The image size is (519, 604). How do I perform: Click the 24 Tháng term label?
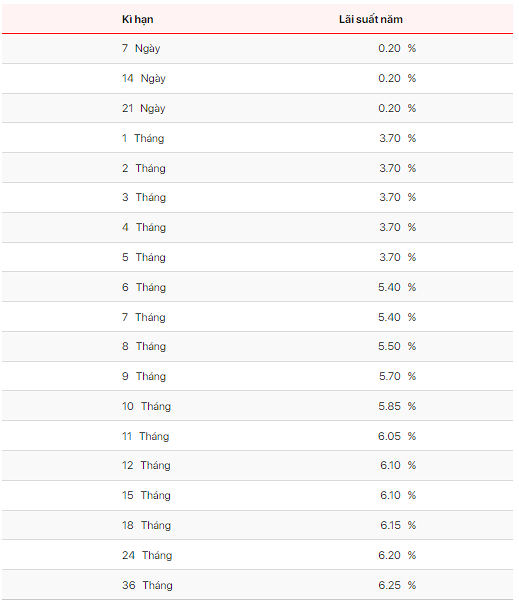[x=147, y=555]
